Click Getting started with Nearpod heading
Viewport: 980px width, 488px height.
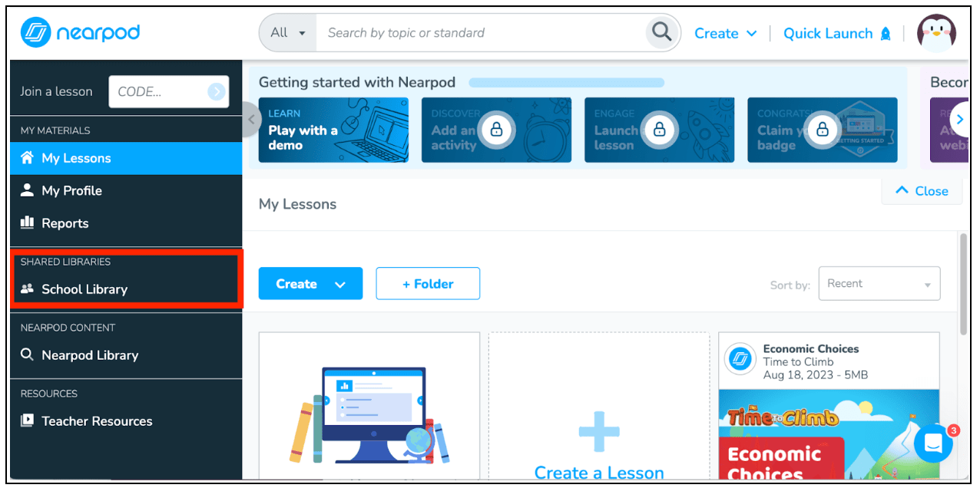tap(357, 82)
